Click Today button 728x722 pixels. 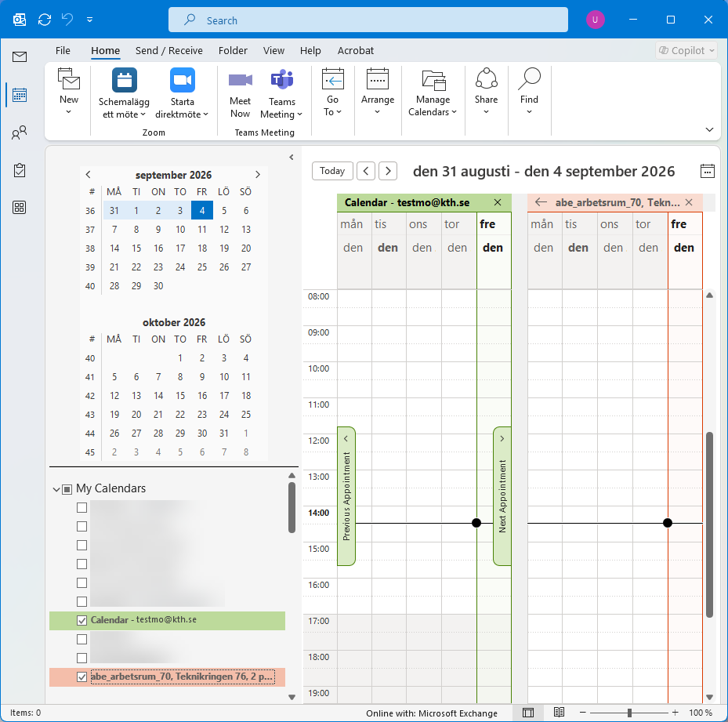click(x=332, y=171)
